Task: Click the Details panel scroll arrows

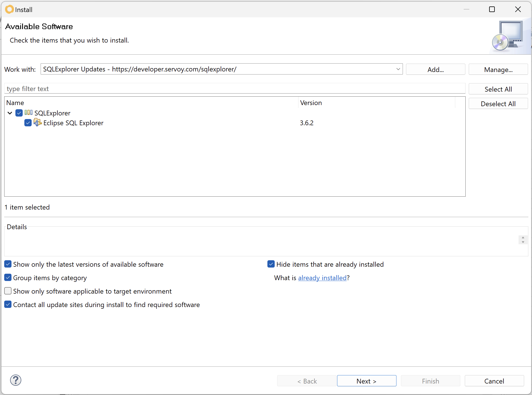Action: pos(522,240)
